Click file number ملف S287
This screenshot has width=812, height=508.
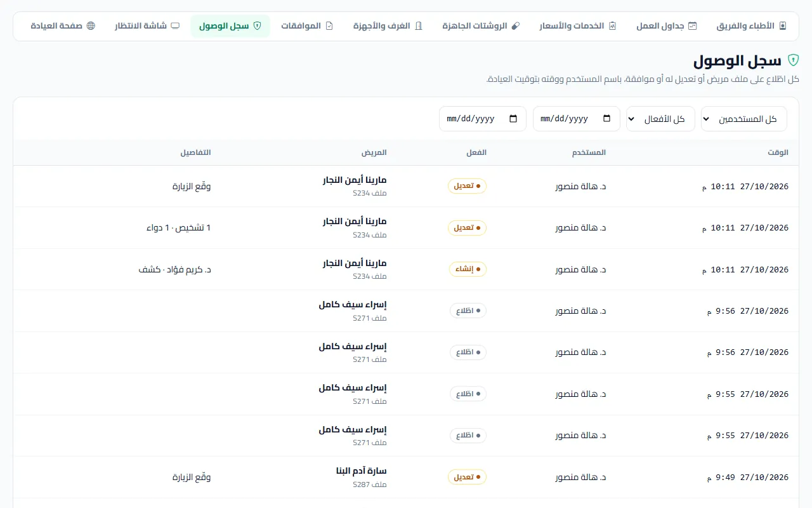[x=370, y=485]
